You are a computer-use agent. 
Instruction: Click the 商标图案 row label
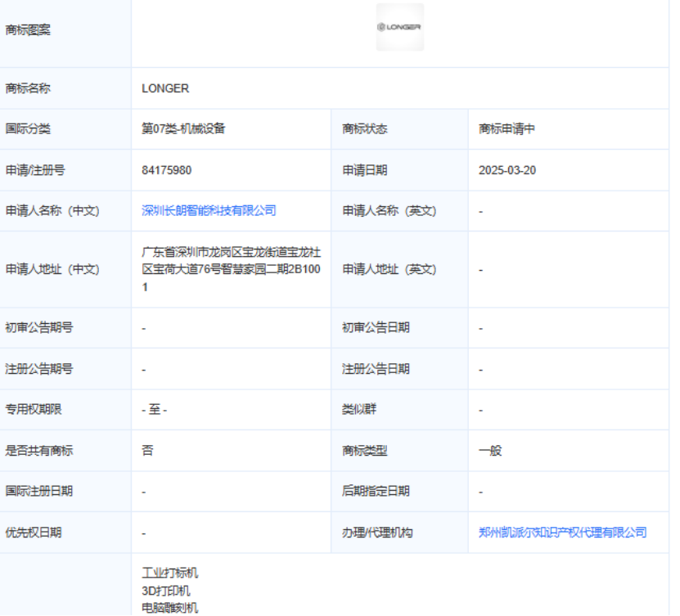28,30
